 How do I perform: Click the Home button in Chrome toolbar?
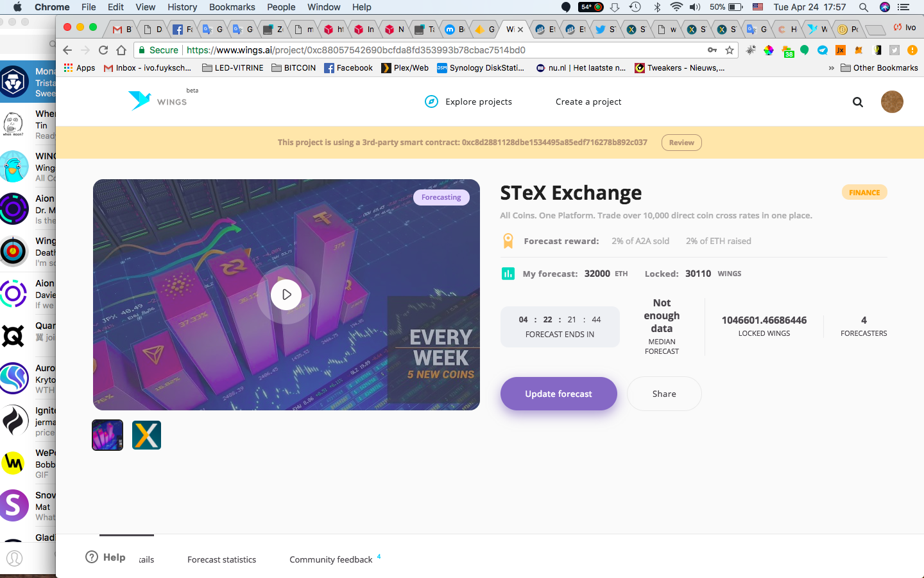(x=121, y=50)
